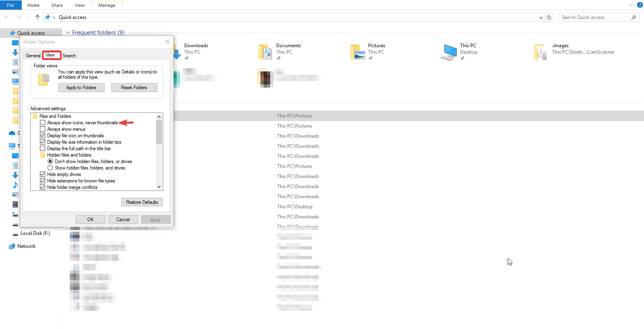Viewport: 644px width, 329px height.
Task: Select Show hidden files, folders, and drives
Action: [x=50, y=168]
